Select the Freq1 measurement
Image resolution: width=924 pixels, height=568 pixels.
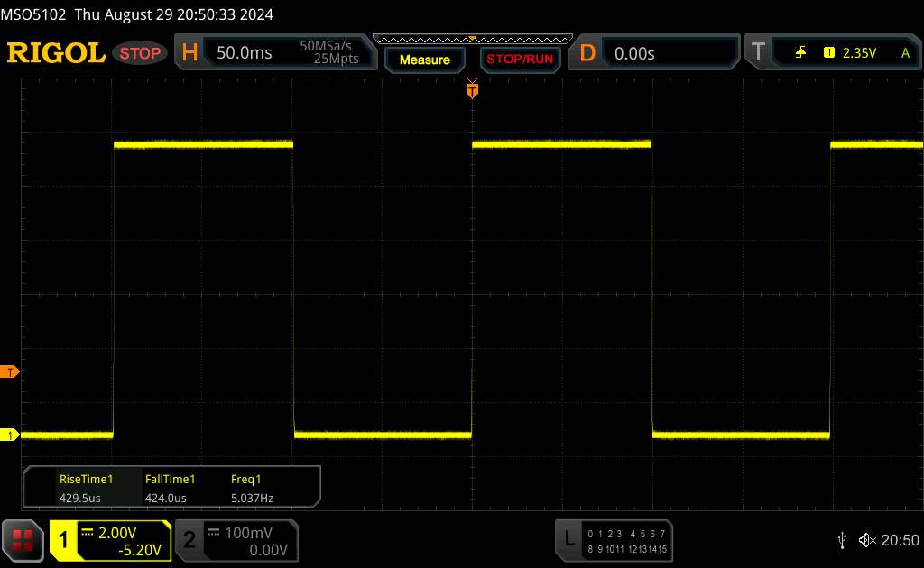[245, 479]
